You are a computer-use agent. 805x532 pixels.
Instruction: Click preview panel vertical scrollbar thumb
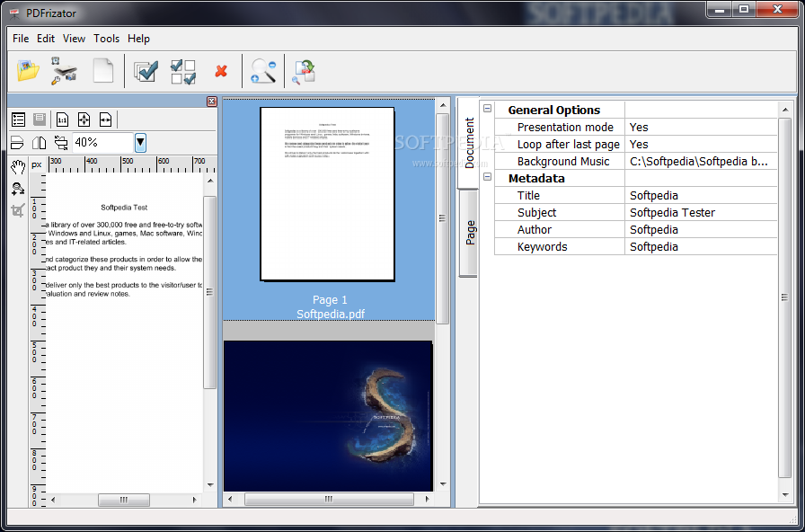click(x=209, y=292)
